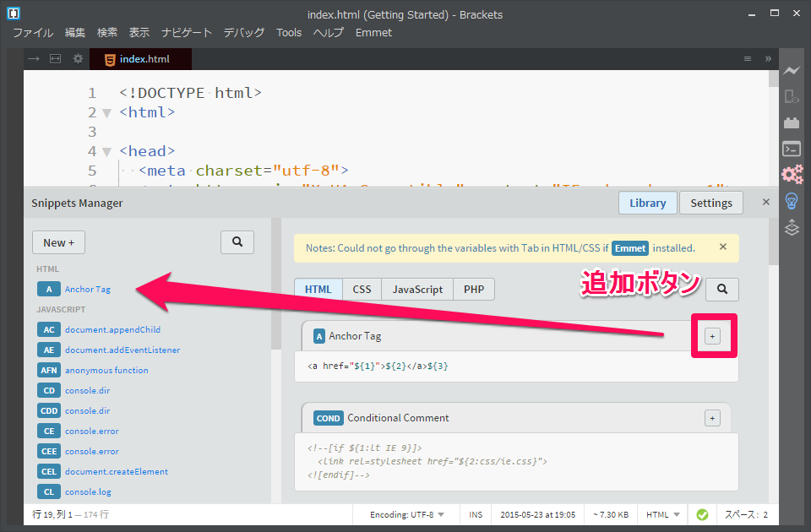Click the light bulb hints icon
This screenshot has width=811, height=532.
pos(792,201)
